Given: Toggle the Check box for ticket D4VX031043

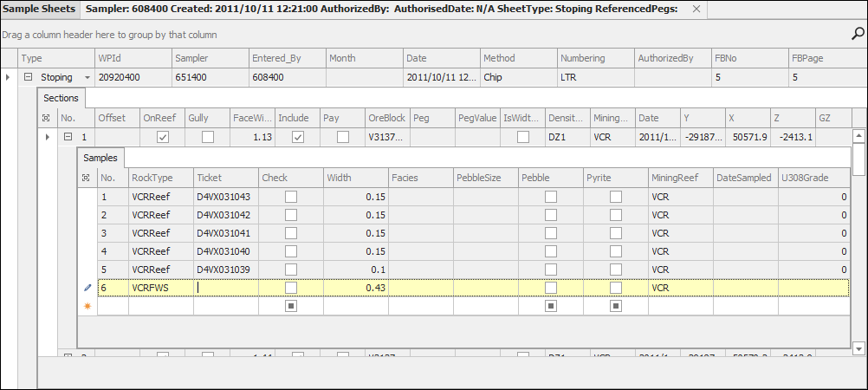Looking at the screenshot, I should pyautogui.click(x=291, y=198).
